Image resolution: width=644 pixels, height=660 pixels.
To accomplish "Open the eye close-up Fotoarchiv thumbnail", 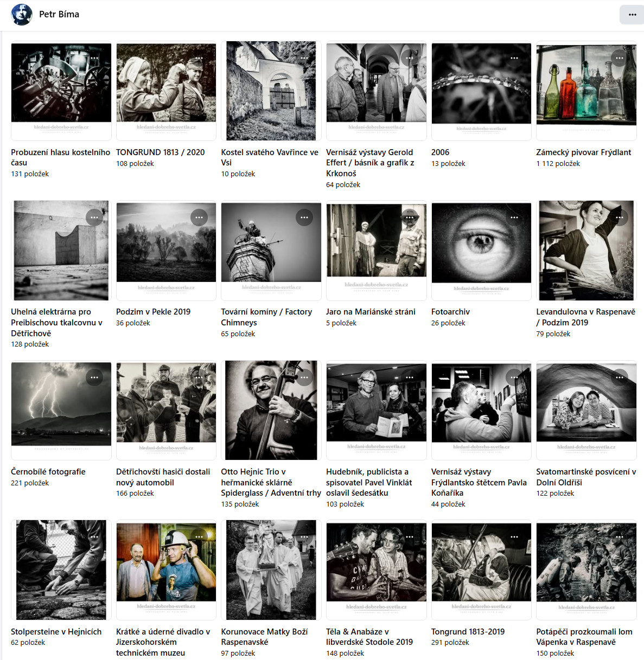I will [481, 251].
